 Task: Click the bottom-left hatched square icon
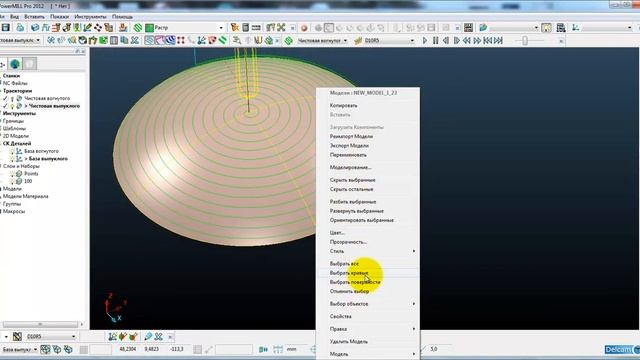click(17, 336)
